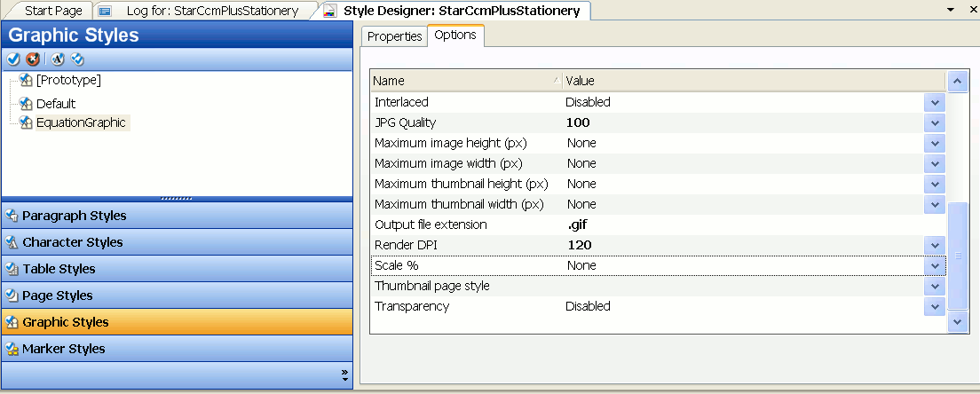Open the Interlaced value dropdown
980x394 pixels.
(935, 103)
